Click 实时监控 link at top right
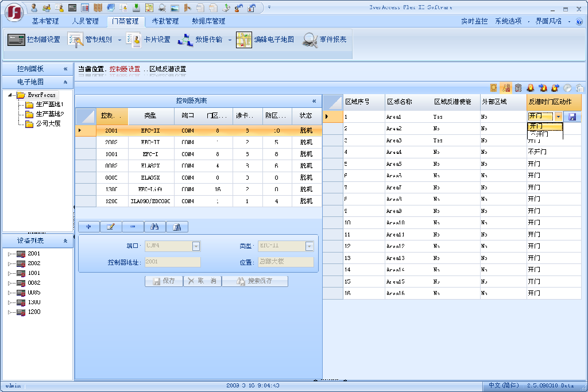Screen dimensions: 588x392 coord(474,21)
